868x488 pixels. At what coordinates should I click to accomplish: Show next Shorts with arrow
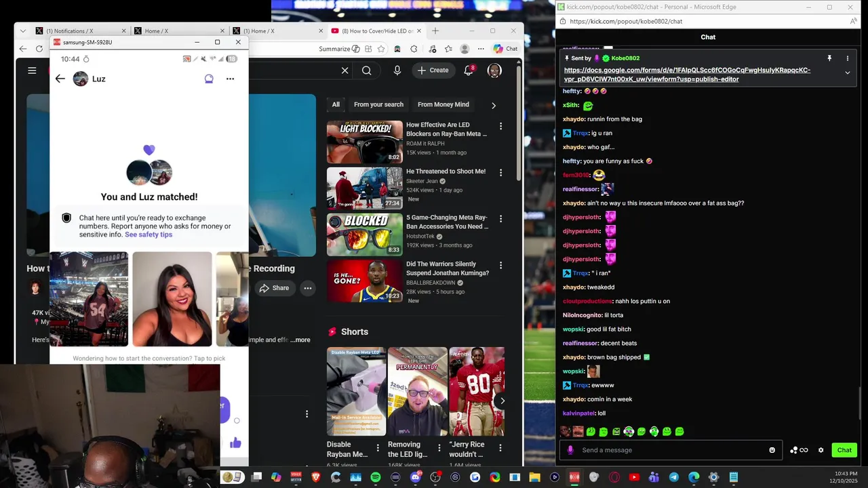[502, 401]
